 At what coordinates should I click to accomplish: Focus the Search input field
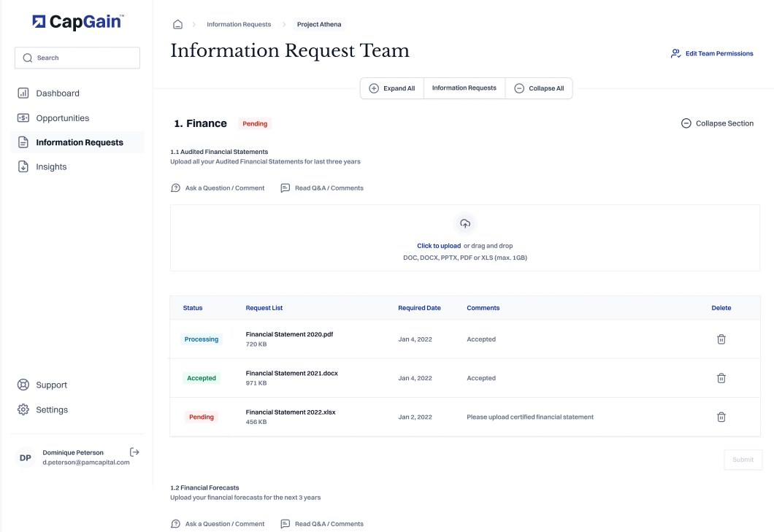[x=77, y=58]
